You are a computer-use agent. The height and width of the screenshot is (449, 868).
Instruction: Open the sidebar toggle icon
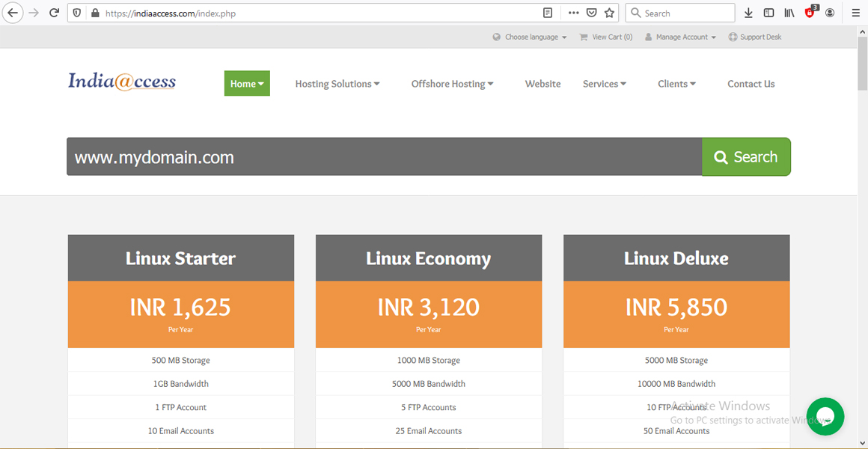768,12
